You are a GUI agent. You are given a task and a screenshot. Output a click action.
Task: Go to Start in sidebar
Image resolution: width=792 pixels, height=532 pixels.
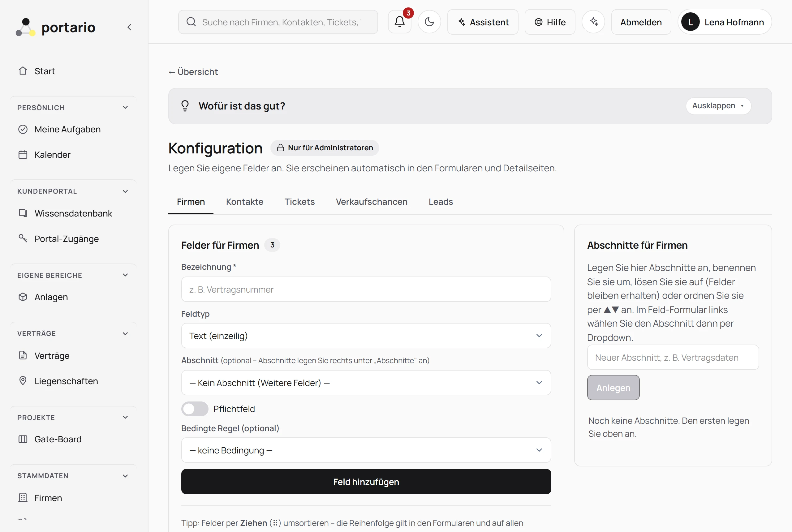click(x=73, y=71)
